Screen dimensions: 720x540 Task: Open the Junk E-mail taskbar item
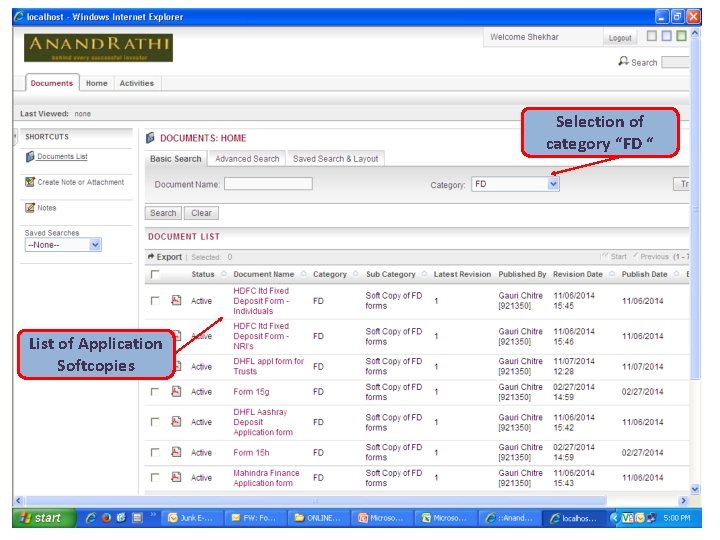tap(192, 518)
